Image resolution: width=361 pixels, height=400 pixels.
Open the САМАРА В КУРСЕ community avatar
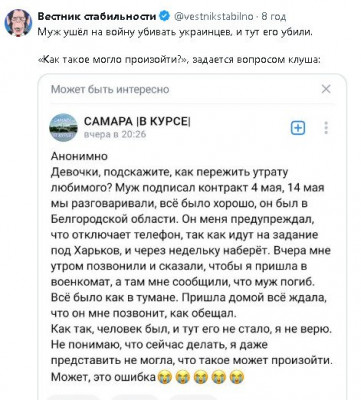pyautogui.click(x=63, y=127)
